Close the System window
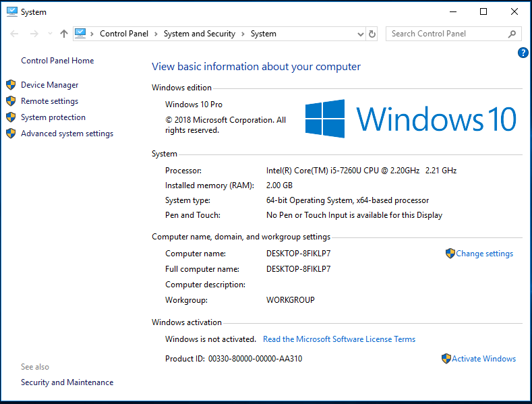The image size is (532, 404). [x=514, y=11]
